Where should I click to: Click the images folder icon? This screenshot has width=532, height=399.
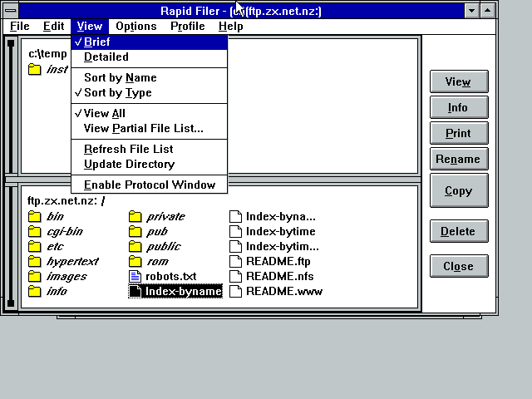pyautogui.click(x=34, y=276)
